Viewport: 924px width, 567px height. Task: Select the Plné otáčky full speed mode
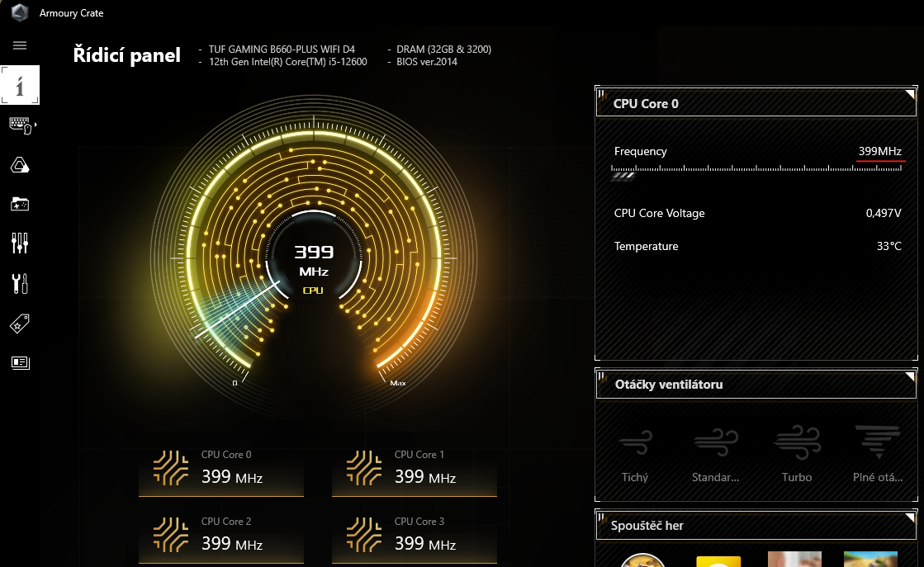click(x=878, y=453)
